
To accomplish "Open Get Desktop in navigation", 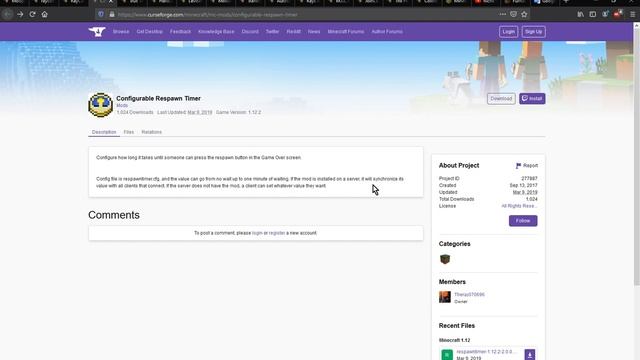I will [149, 31].
